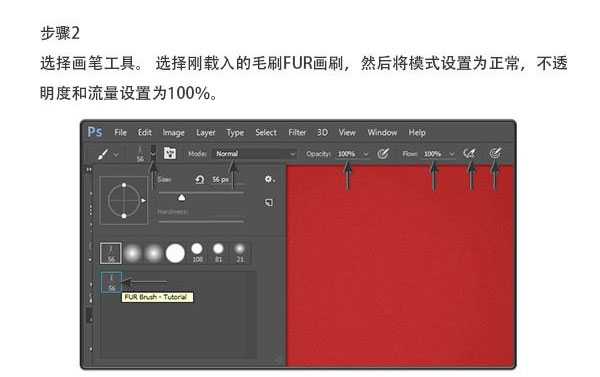Open the Select menu
The height and width of the screenshot is (377, 600).
coord(266,132)
